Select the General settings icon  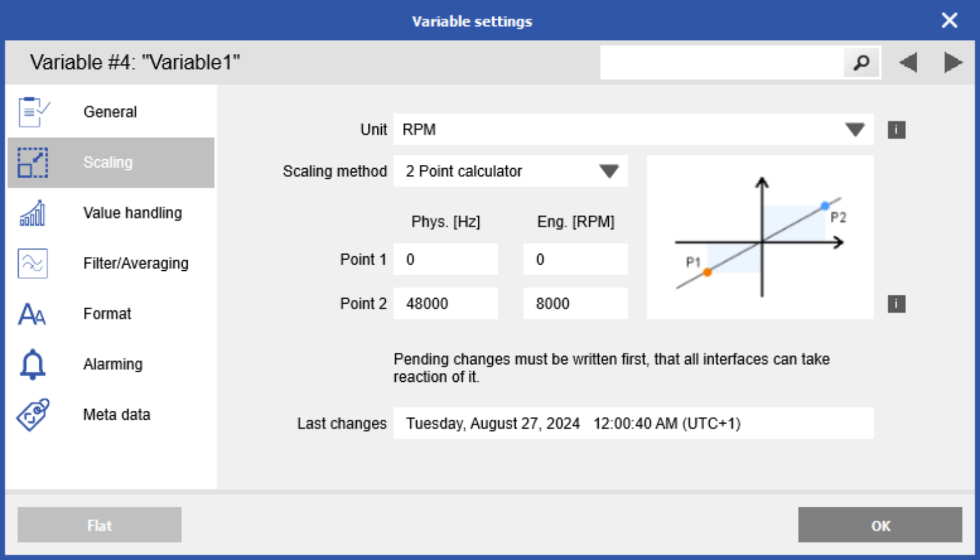[x=32, y=111]
